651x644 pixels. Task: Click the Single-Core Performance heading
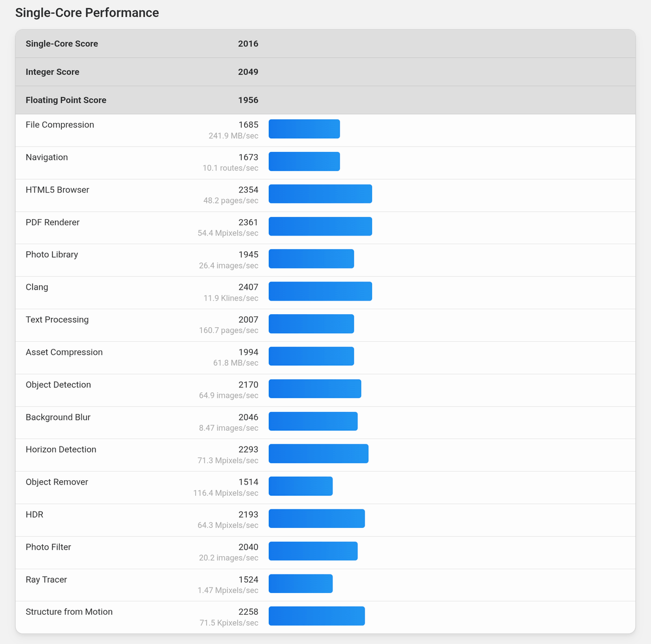[x=87, y=13]
